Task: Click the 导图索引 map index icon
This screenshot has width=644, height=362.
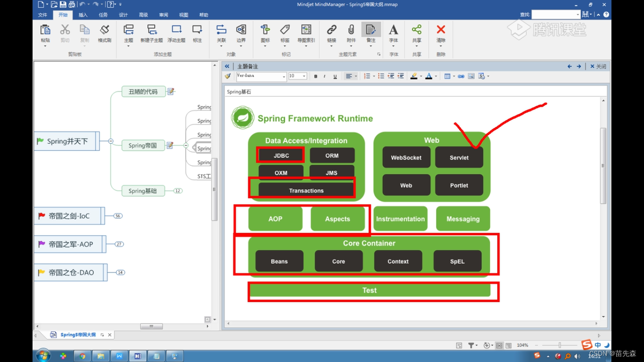Action: [x=306, y=30]
